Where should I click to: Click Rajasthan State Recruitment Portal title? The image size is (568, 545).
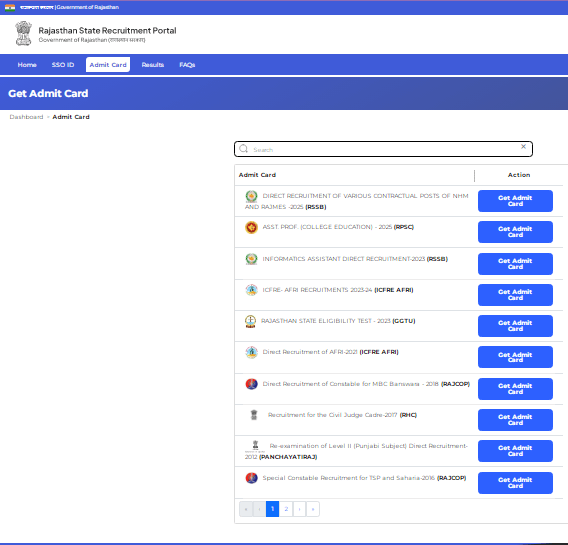[107, 31]
